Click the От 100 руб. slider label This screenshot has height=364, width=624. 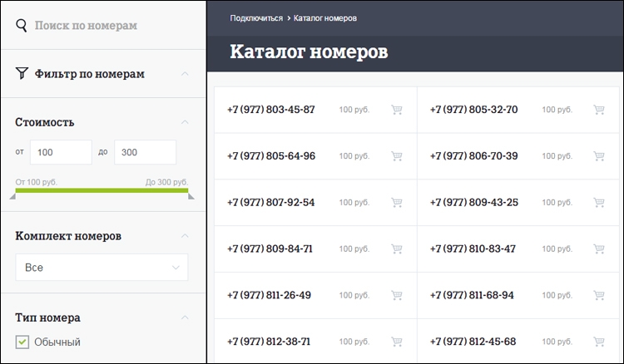pos(37,182)
